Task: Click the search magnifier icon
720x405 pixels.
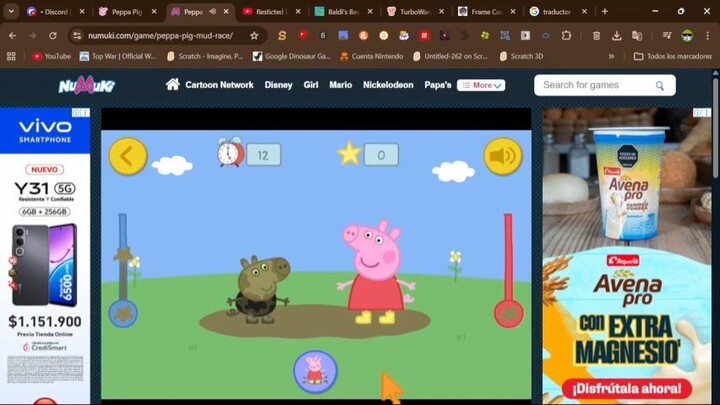Action: click(660, 86)
